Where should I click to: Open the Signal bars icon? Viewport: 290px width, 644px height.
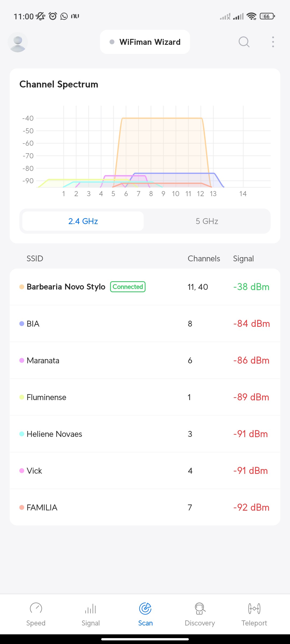(x=90, y=609)
